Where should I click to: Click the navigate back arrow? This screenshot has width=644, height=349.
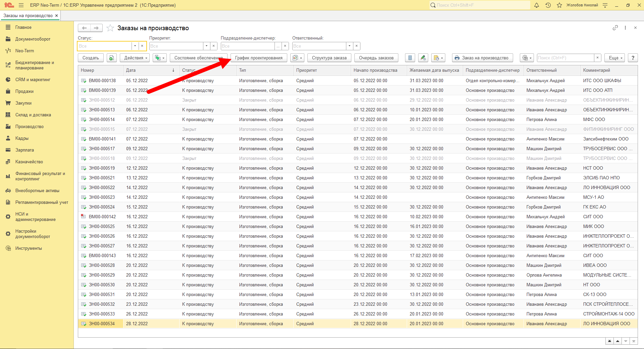click(x=84, y=28)
